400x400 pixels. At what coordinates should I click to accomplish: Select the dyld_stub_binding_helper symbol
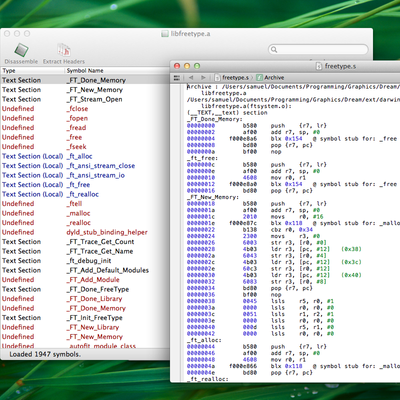[85, 232]
